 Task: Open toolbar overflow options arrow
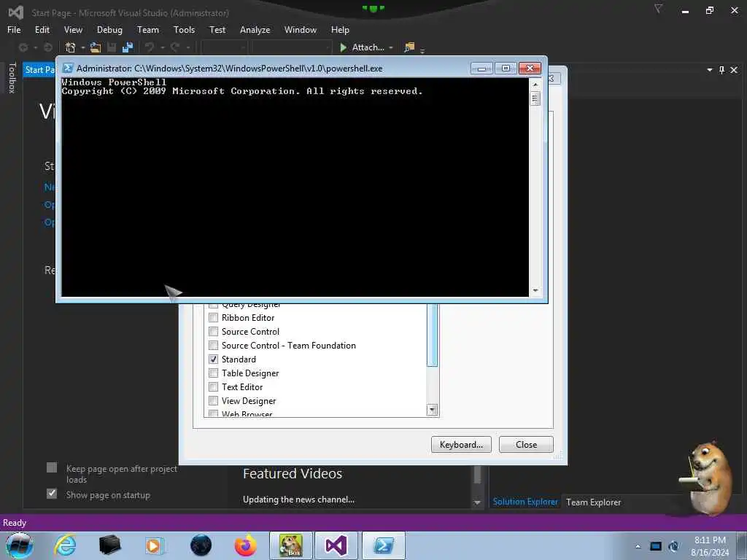coord(422,50)
